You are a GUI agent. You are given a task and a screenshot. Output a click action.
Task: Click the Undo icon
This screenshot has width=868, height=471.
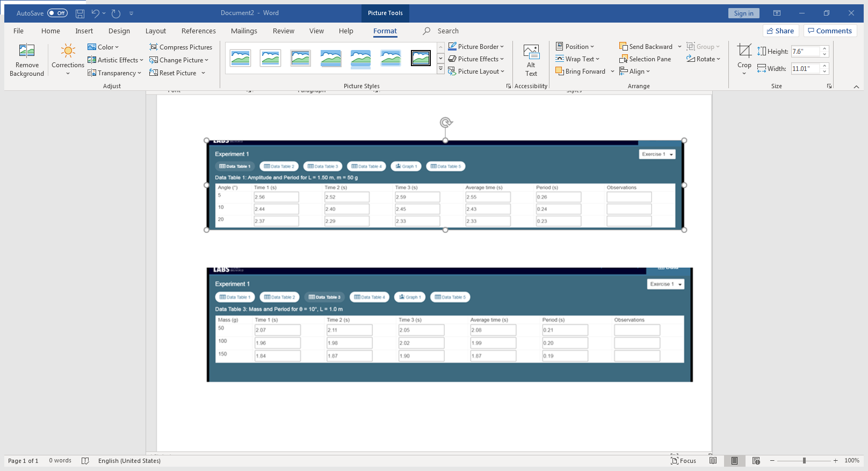95,13
